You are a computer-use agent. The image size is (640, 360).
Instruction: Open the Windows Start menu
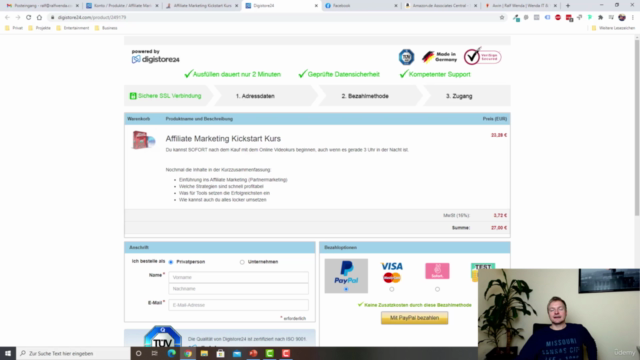[8, 353]
